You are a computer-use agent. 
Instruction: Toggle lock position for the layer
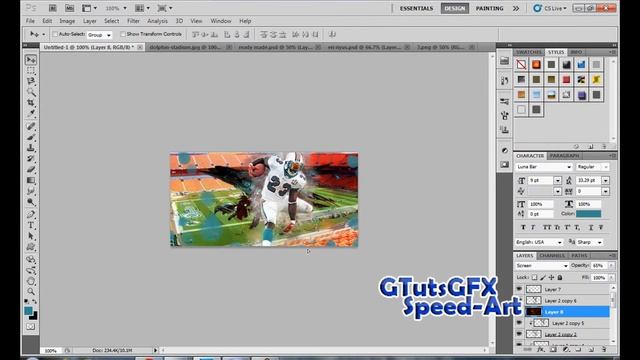click(551, 278)
